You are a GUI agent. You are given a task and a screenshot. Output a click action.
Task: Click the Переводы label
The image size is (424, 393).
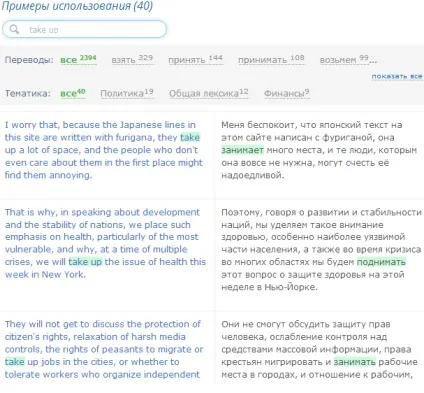coord(29,60)
